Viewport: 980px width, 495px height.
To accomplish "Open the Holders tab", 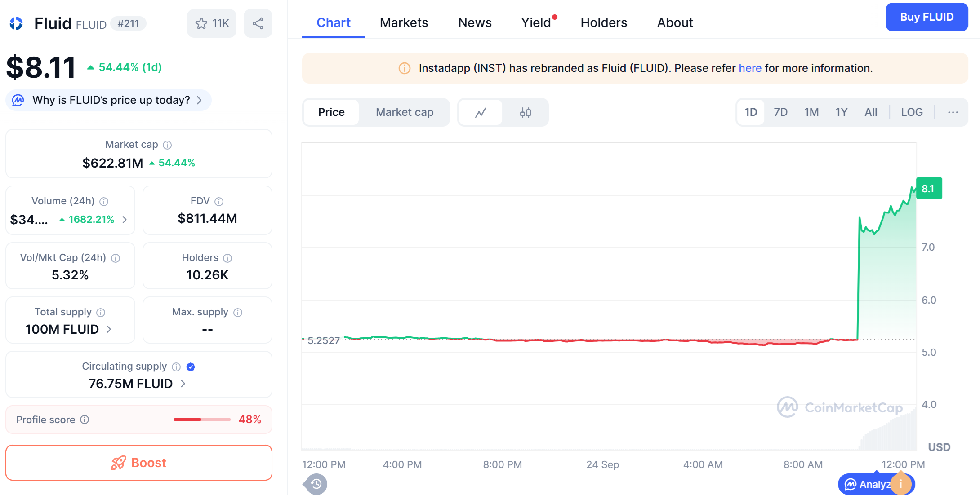I will click(x=603, y=22).
